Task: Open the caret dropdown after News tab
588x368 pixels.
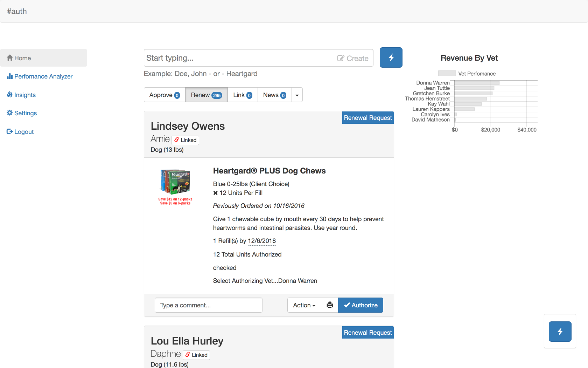Action: click(297, 95)
